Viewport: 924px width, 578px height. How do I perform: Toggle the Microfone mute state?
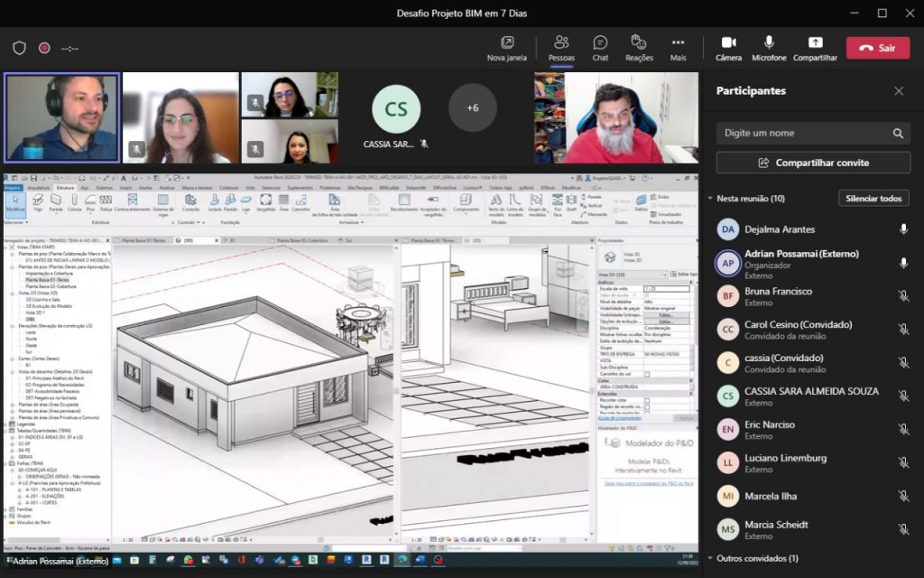click(769, 47)
